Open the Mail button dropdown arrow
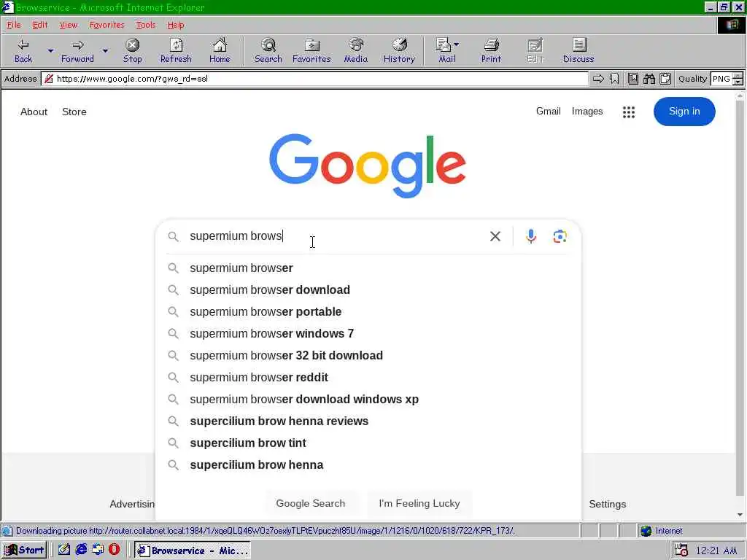 [457, 44]
